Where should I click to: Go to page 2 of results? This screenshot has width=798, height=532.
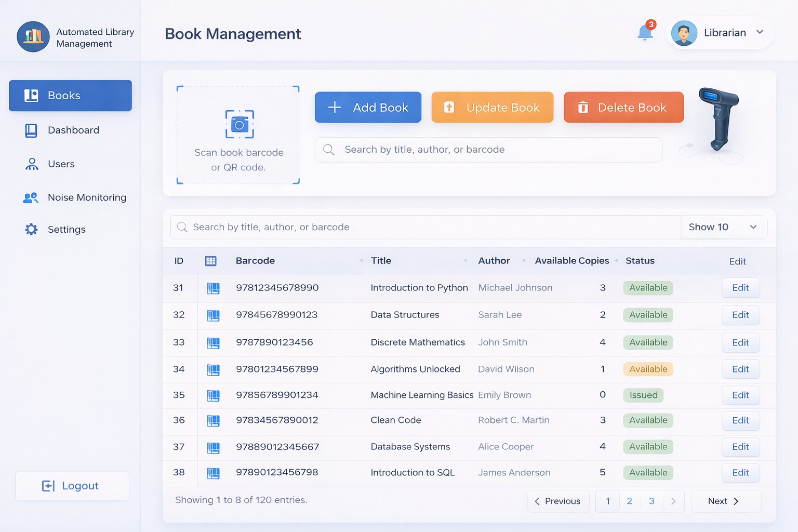click(x=629, y=501)
